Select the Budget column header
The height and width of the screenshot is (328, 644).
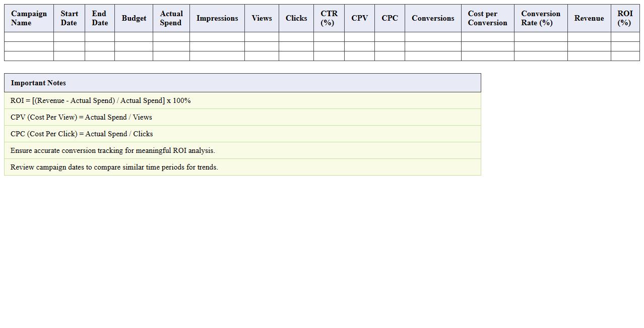134,18
